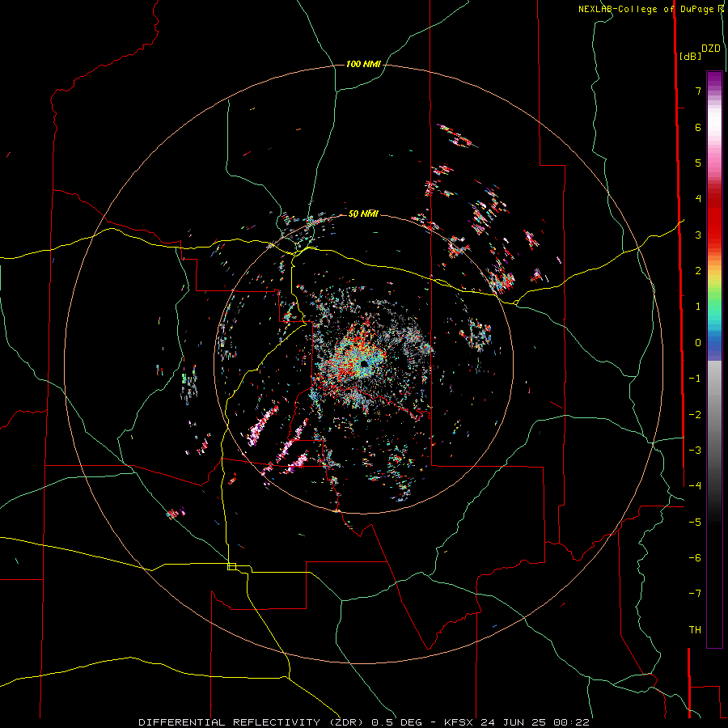This screenshot has height=728, width=728.
Task: Click the "-6" value on the scale
Action: (x=695, y=558)
